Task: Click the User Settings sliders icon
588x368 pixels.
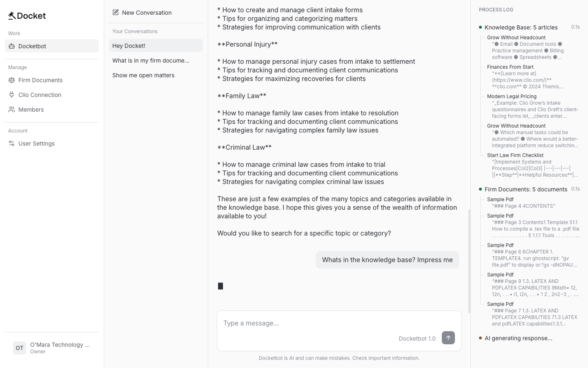Action: coord(12,144)
